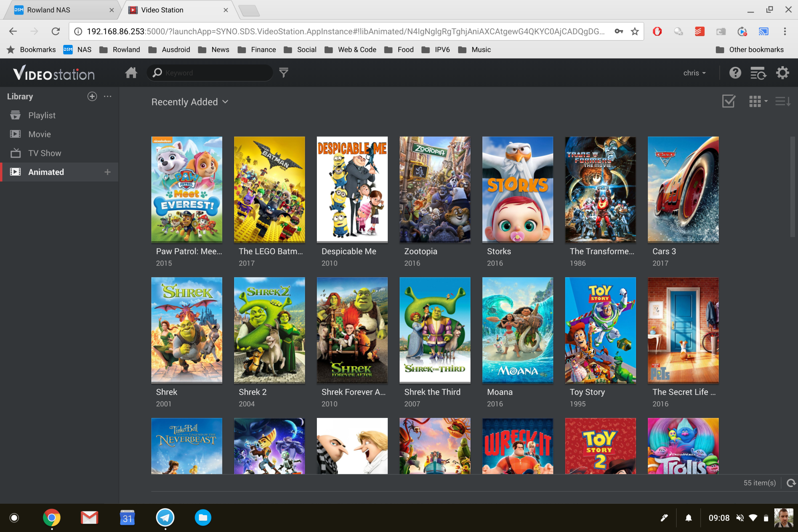The height and width of the screenshot is (532, 798).
Task: Open The LEGO Batman Movie poster
Action: tap(269, 189)
